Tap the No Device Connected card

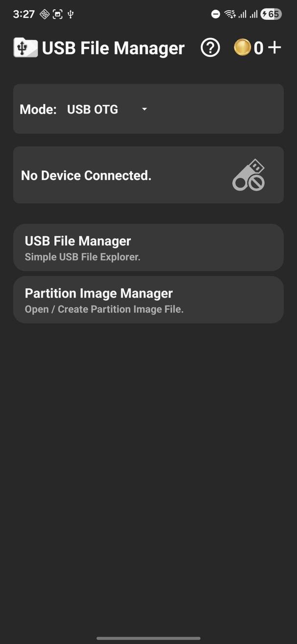click(148, 174)
